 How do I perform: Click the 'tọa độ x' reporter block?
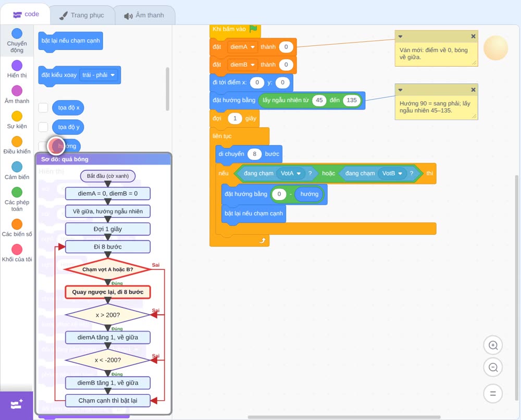coord(68,108)
